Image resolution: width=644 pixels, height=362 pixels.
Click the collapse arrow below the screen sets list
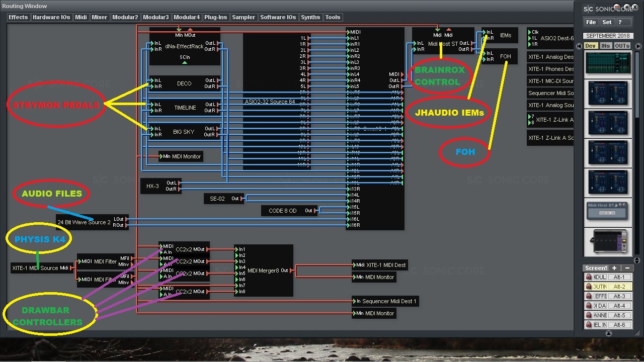[x=608, y=333]
